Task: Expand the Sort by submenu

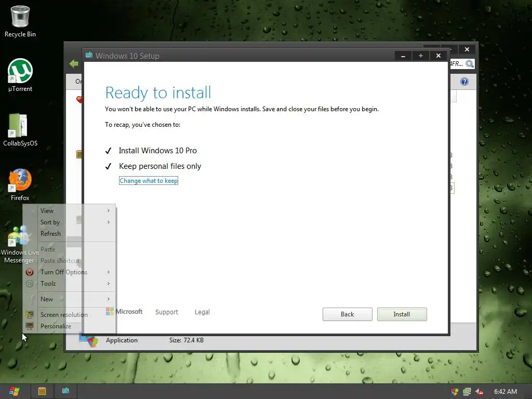Action: pyautogui.click(x=70, y=222)
